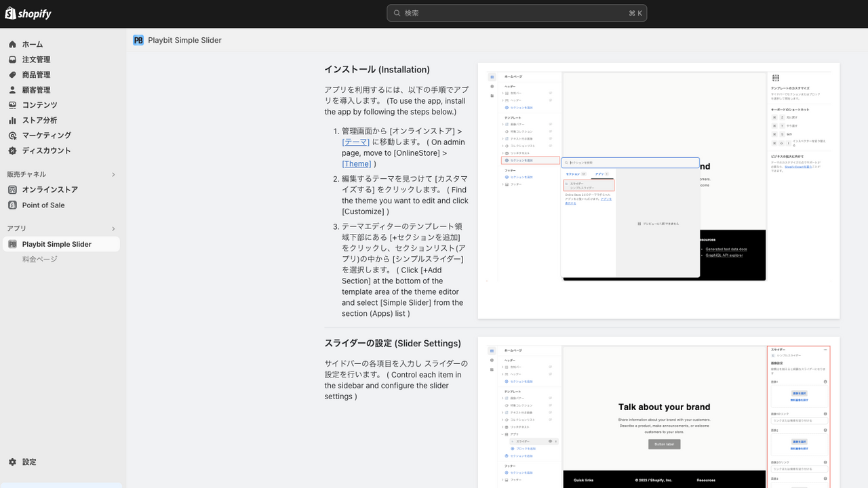Click the 販売チャネル section label
Image resolution: width=868 pixels, height=488 pixels.
click(26, 174)
